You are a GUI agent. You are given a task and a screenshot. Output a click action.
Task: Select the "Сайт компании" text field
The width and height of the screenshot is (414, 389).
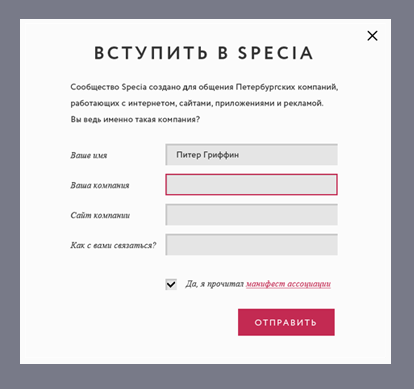click(252, 215)
